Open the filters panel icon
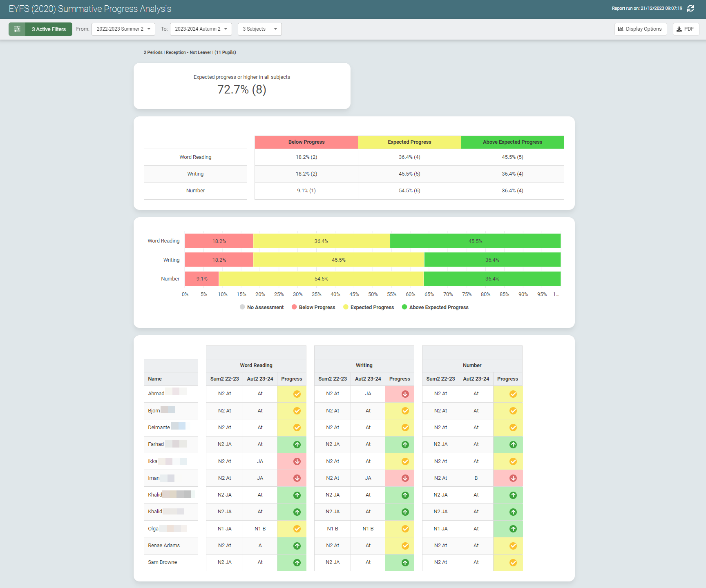The height and width of the screenshot is (588, 706). (x=17, y=29)
